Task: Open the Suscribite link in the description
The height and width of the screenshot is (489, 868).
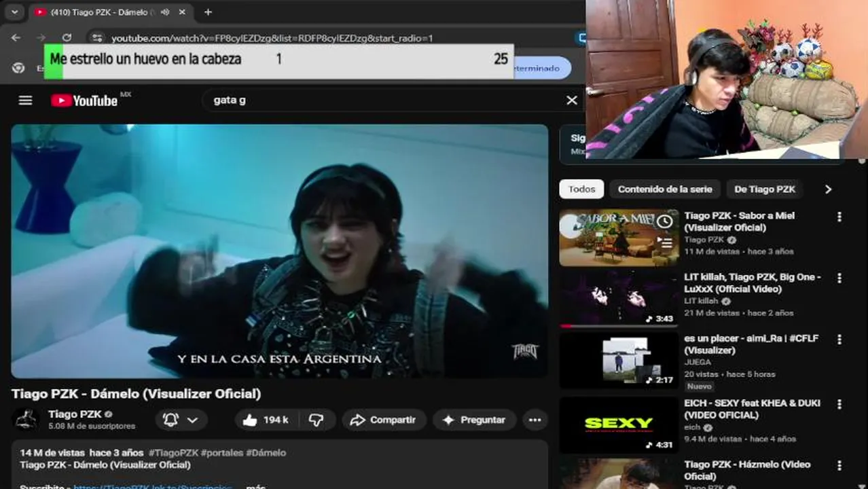Action: coord(153,486)
